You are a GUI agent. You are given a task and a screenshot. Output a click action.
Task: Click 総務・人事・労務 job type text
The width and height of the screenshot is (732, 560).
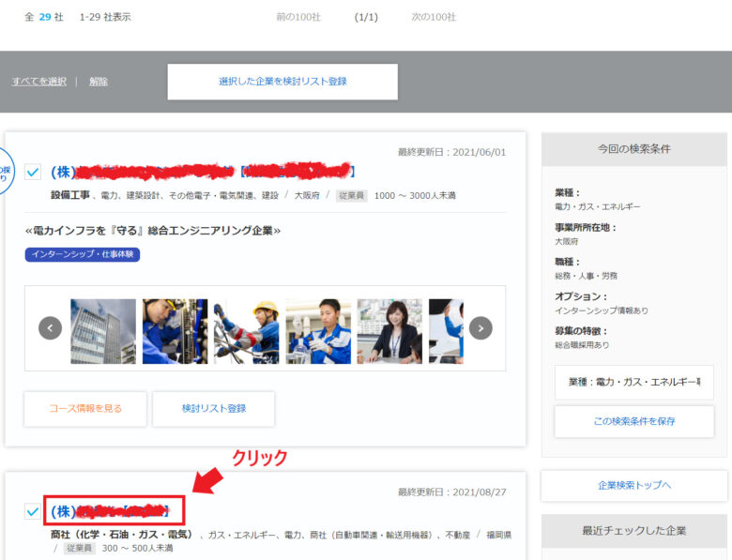[586, 276]
